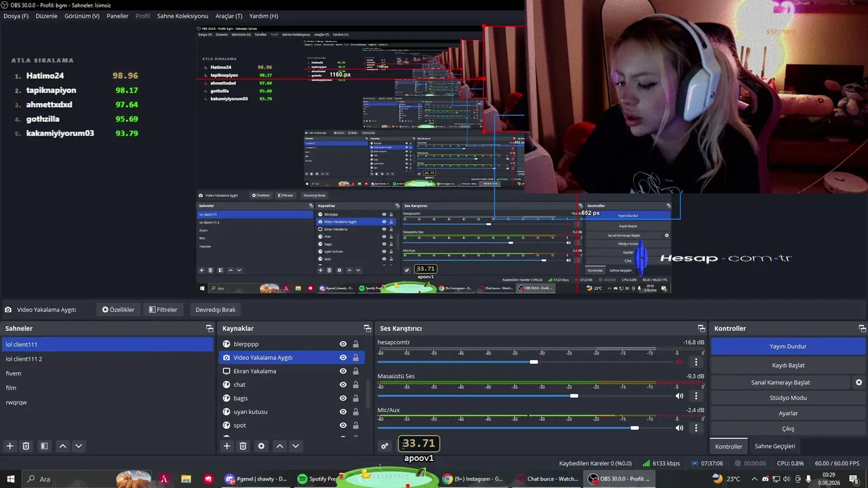Open Discord genel window in taskbar
The height and width of the screenshot is (488, 868).
(x=256, y=479)
